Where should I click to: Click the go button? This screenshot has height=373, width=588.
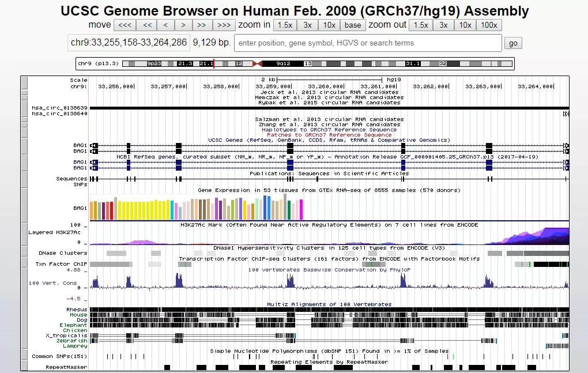click(x=513, y=43)
